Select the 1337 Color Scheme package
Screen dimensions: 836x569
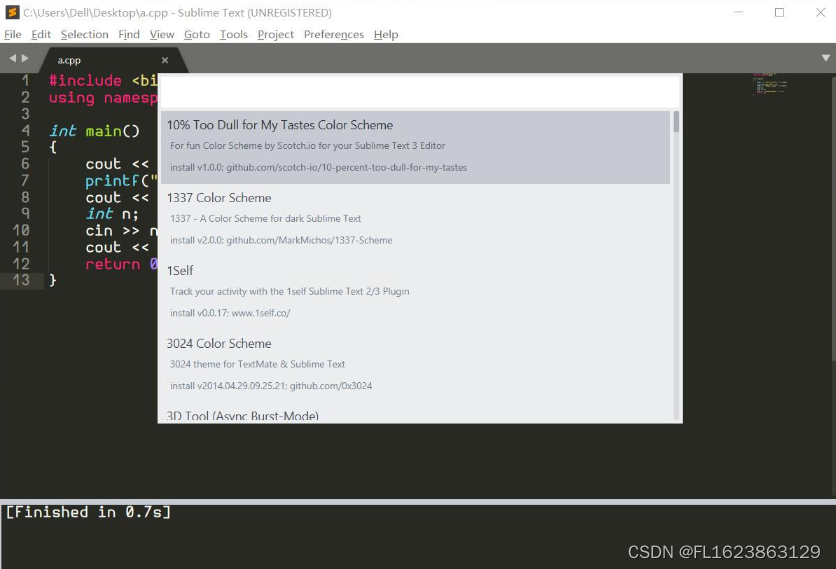(415, 220)
